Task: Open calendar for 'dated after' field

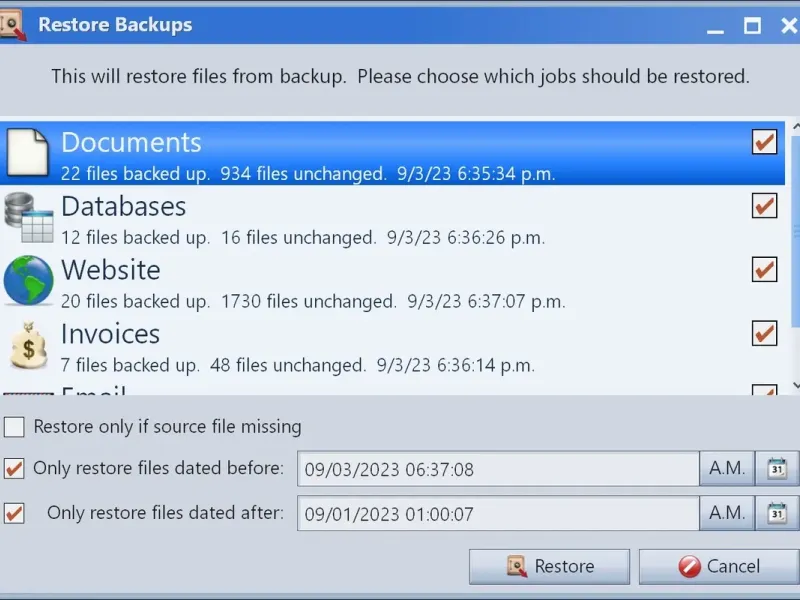Action: click(777, 513)
